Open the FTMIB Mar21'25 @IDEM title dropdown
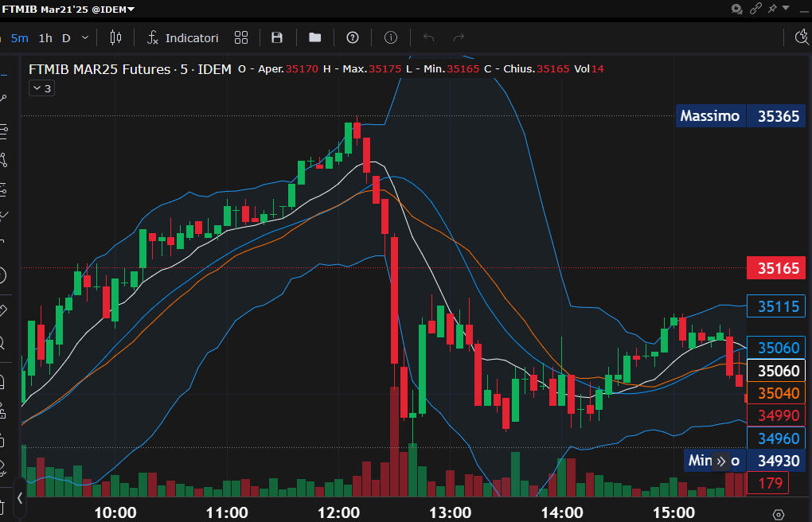Screen dimensions: 812x522 (68, 9)
